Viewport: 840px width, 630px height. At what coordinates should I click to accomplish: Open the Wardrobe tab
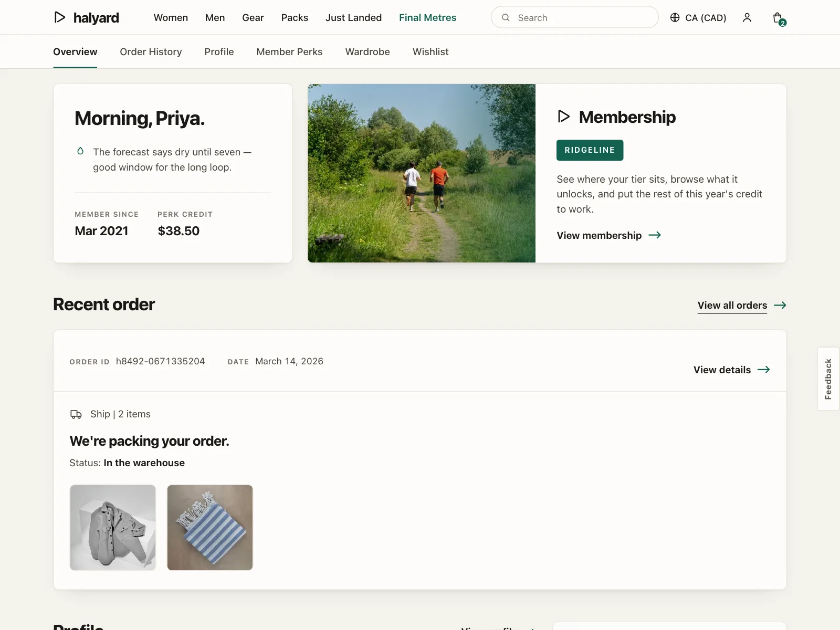pyautogui.click(x=367, y=51)
